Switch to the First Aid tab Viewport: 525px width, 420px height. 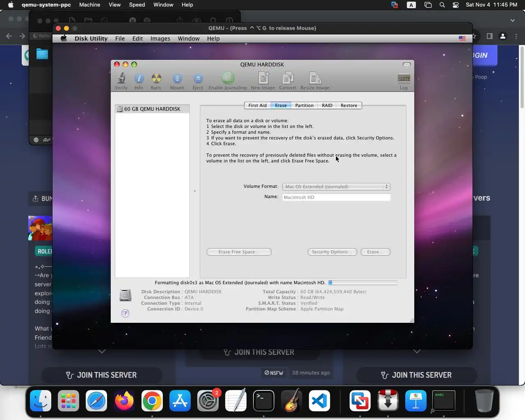click(258, 105)
